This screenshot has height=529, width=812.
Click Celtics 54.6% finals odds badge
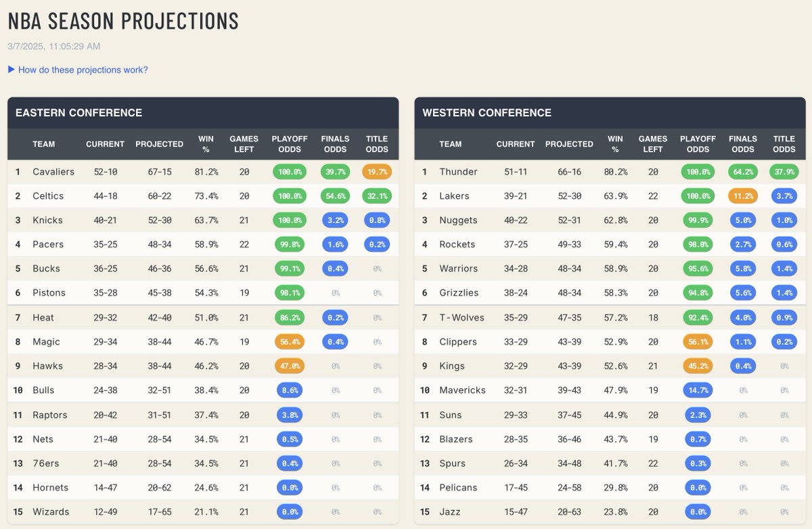(335, 196)
